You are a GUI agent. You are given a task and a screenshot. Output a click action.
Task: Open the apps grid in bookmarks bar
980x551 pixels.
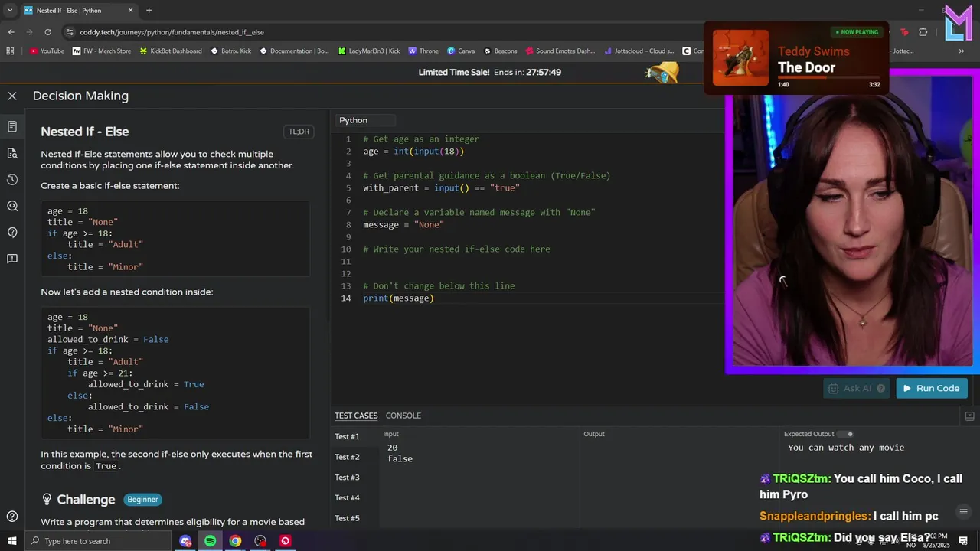click(10, 51)
